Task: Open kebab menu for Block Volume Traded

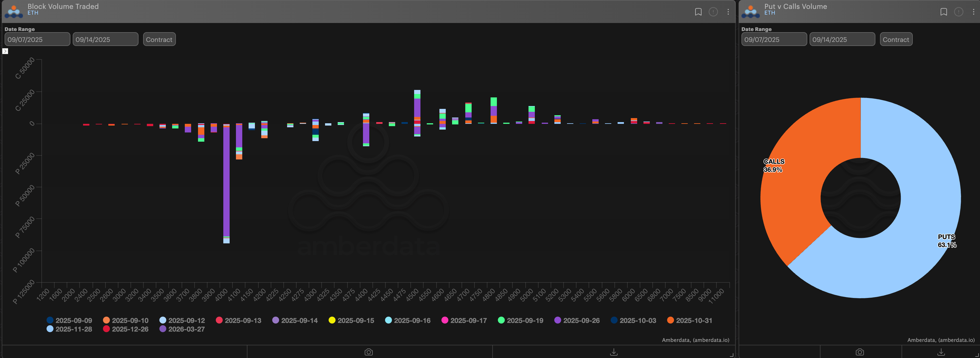Action: coord(728,12)
